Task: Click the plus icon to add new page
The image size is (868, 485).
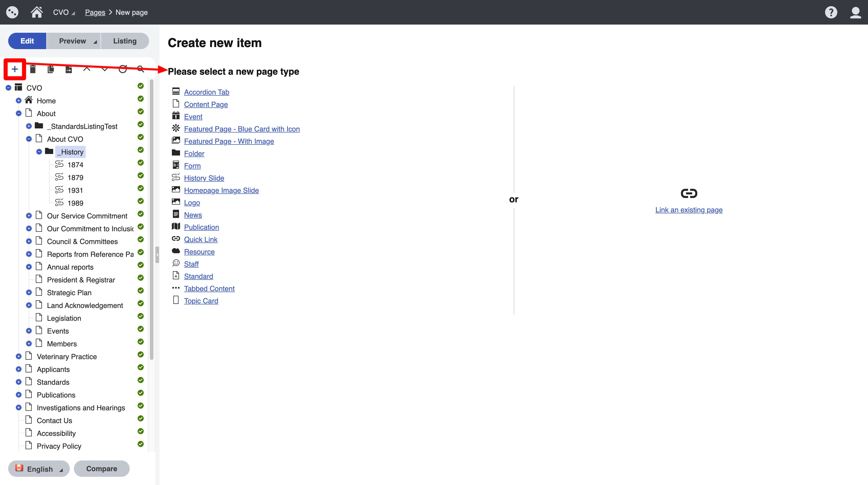Action: point(15,69)
